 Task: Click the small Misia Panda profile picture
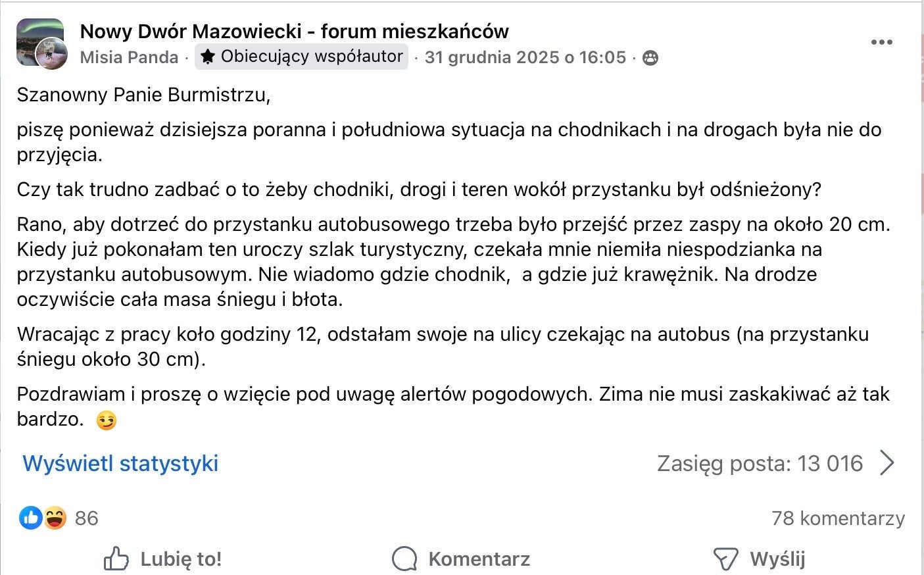(x=51, y=53)
